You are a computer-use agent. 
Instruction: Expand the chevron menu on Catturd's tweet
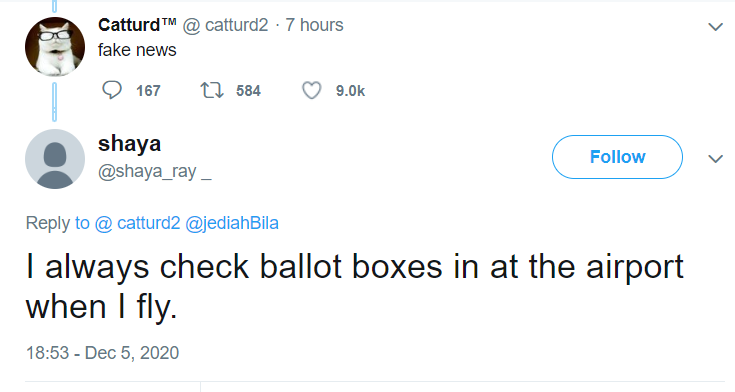pyautogui.click(x=715, y=27)
